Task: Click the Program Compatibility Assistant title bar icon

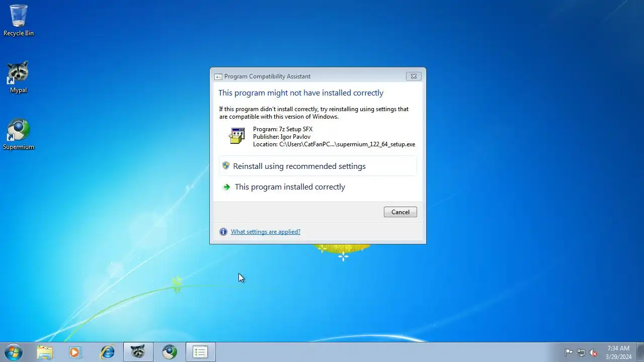Action: (x=218, y=76)
